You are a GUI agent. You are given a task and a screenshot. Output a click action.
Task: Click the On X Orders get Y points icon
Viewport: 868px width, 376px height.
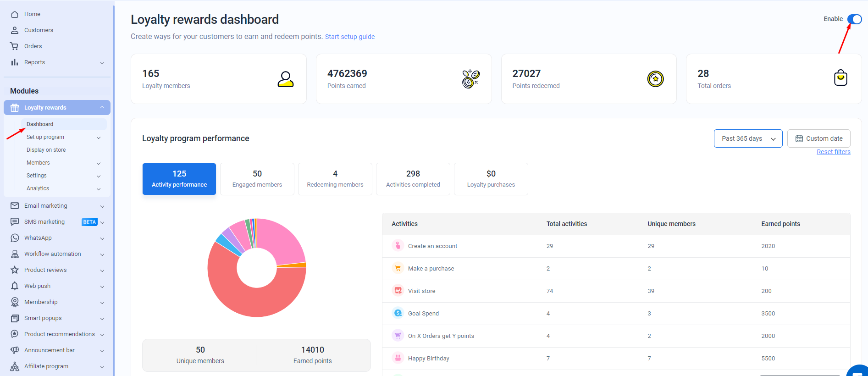pos(398,336)
